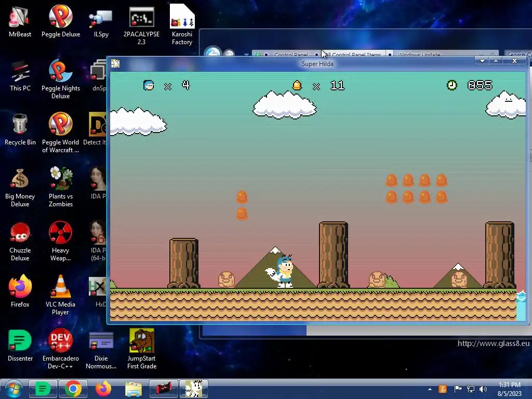The height and width of the screenshot is (399, 532).
Task: Click the Hilda lives icon in HUD
Action: [149, 85]
